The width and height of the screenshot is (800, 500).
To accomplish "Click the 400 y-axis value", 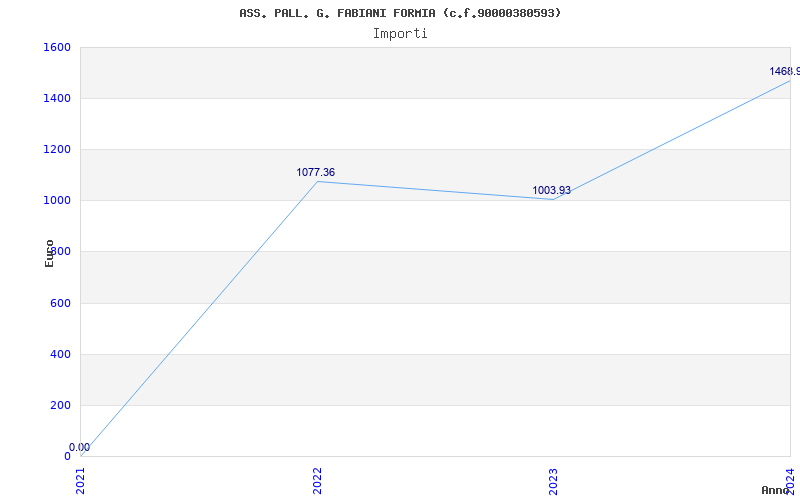I will 60,354.
